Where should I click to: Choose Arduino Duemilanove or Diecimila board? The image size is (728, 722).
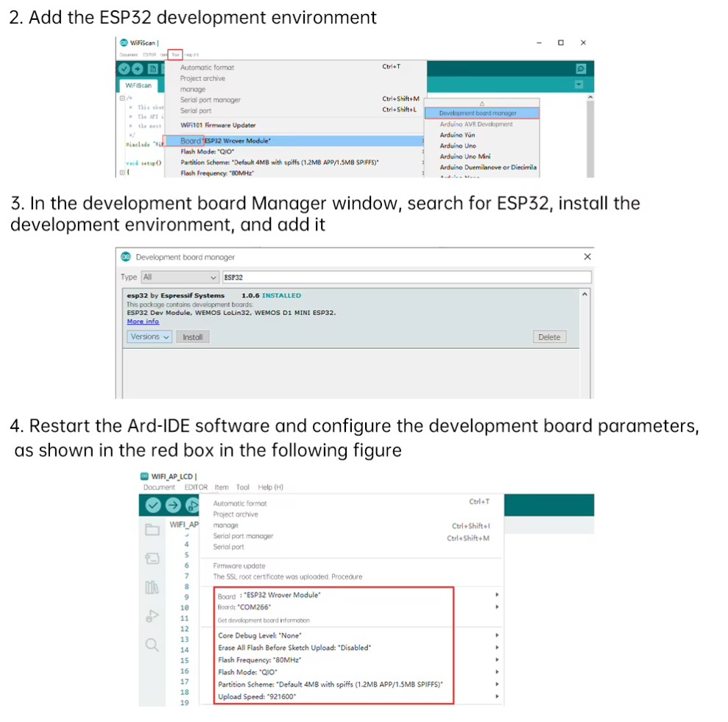click(x=488, y=167)
